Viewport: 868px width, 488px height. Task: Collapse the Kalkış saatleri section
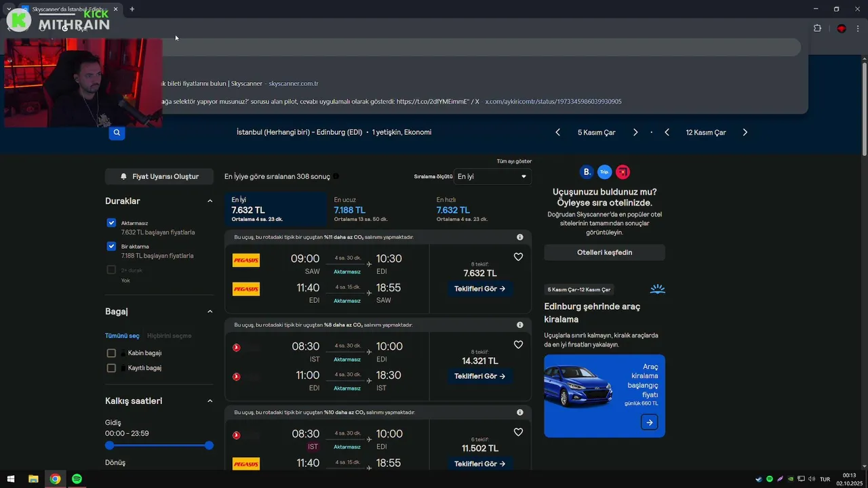click(210, 401)
